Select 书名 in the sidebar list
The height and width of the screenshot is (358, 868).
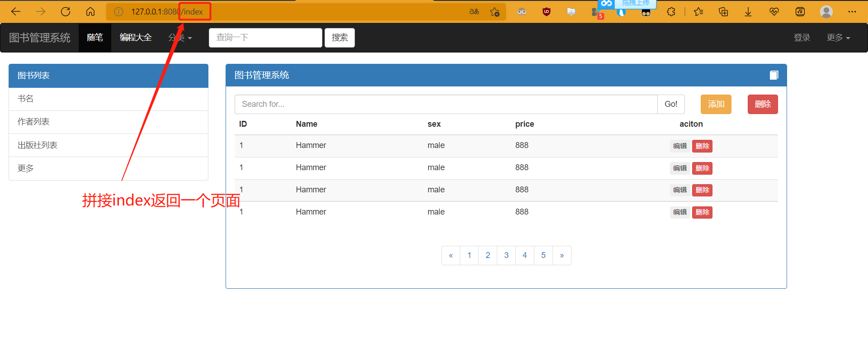pyautogui.click(x=108, y=99)
